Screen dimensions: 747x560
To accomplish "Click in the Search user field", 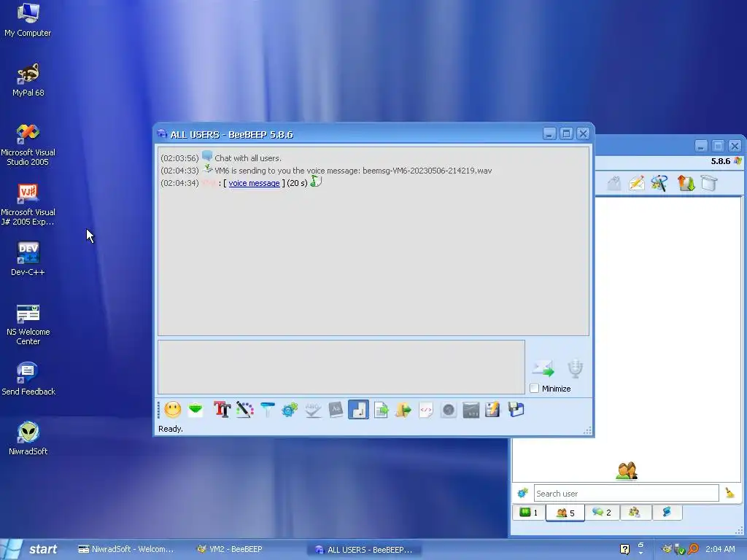I will click(626, 494).
